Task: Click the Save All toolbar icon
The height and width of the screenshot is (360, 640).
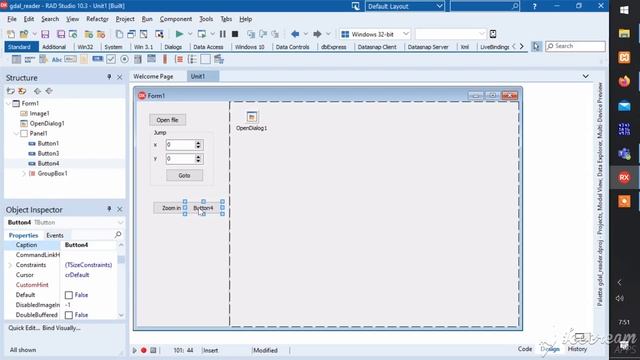Action: (x=61, y=34)
